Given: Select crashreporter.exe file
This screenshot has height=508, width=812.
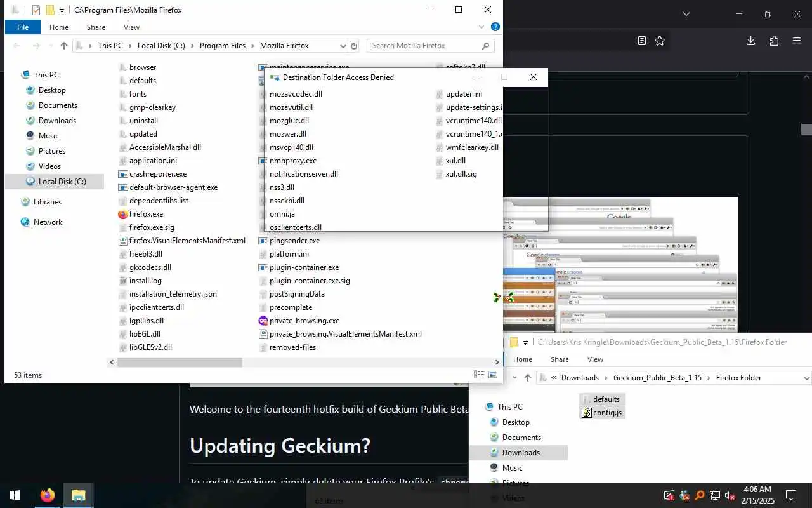Looking at the screenshot, I should pos(152,174).
